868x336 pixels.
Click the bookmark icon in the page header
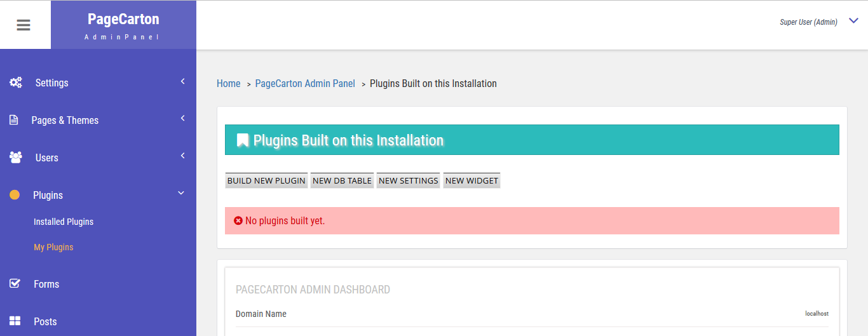(x=243, y=140)
